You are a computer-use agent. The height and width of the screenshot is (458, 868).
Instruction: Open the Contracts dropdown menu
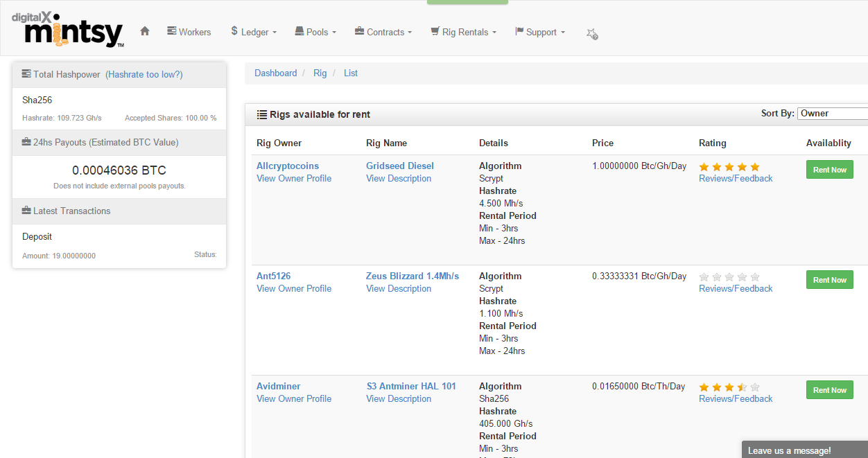[x=383, y=32]
